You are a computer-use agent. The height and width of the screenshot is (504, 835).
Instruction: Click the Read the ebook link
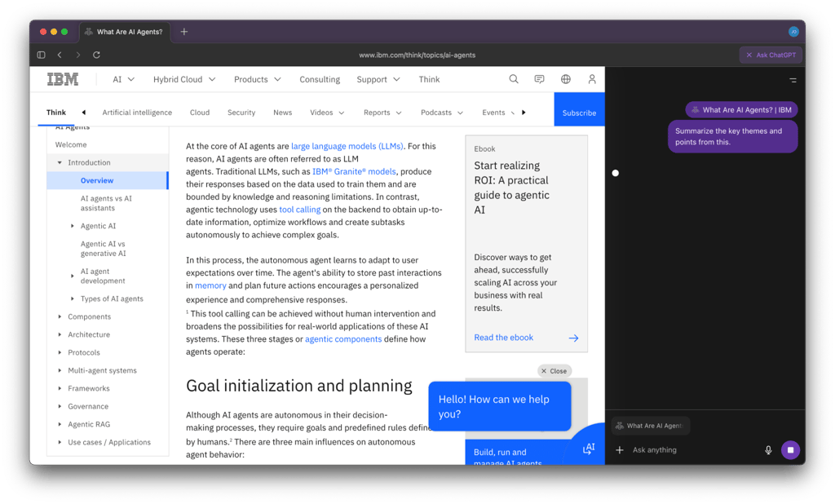(x=504, y=338)
